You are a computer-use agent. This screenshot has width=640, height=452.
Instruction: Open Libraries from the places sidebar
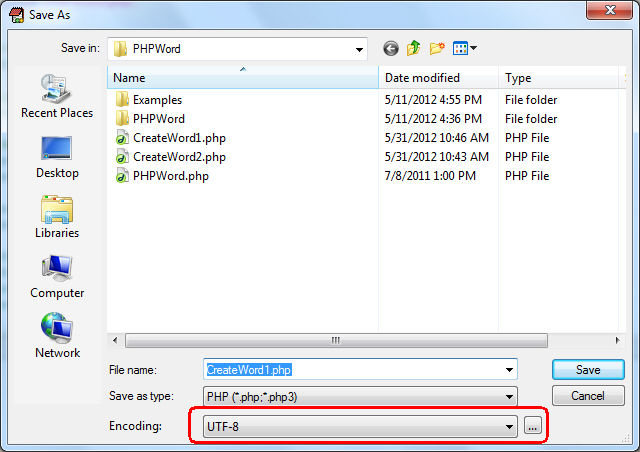57,216
